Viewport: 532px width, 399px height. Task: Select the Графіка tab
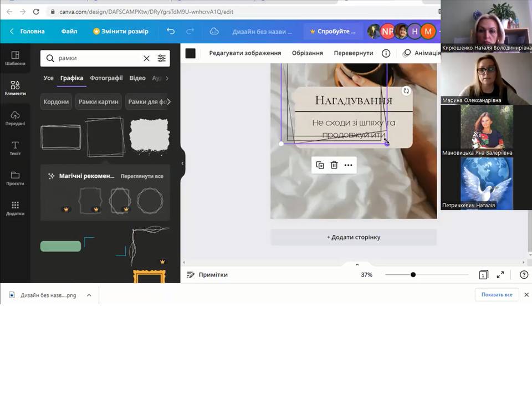(71, 78)
